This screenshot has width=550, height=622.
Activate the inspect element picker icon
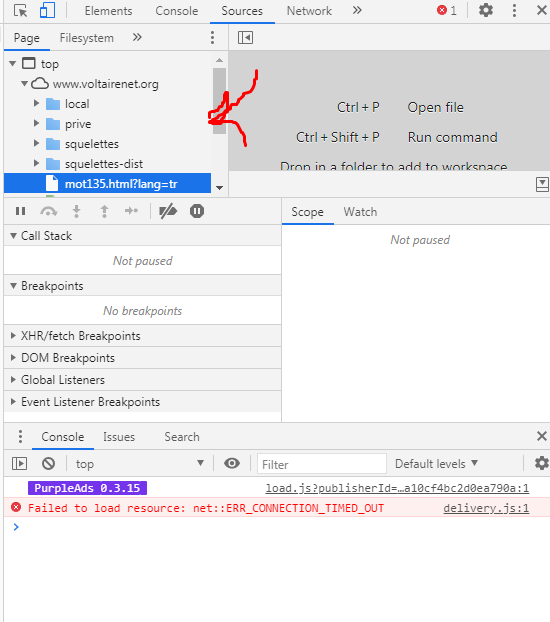click(x=21, y=11)
